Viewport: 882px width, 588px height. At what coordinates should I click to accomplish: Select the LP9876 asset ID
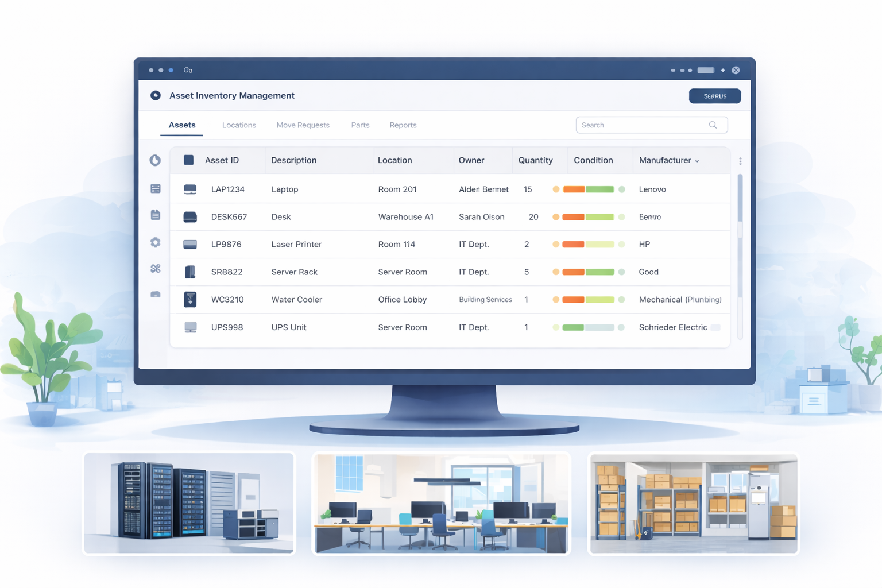click(x=226, y=244)
